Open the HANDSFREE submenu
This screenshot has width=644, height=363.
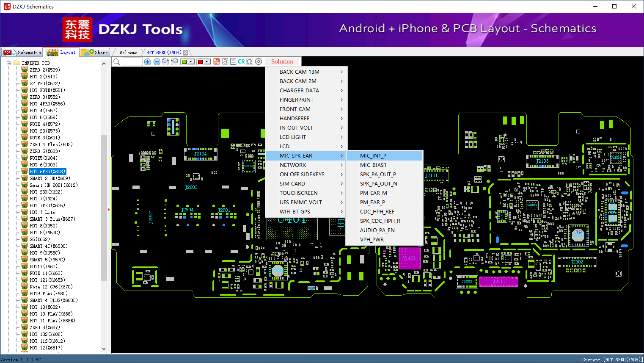(306, 119)
